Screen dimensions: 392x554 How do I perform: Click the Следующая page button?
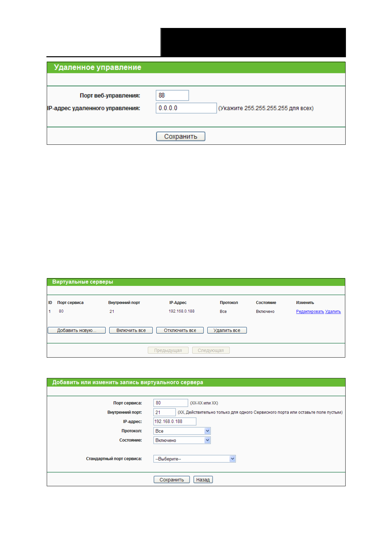click(x=211, y=350)
